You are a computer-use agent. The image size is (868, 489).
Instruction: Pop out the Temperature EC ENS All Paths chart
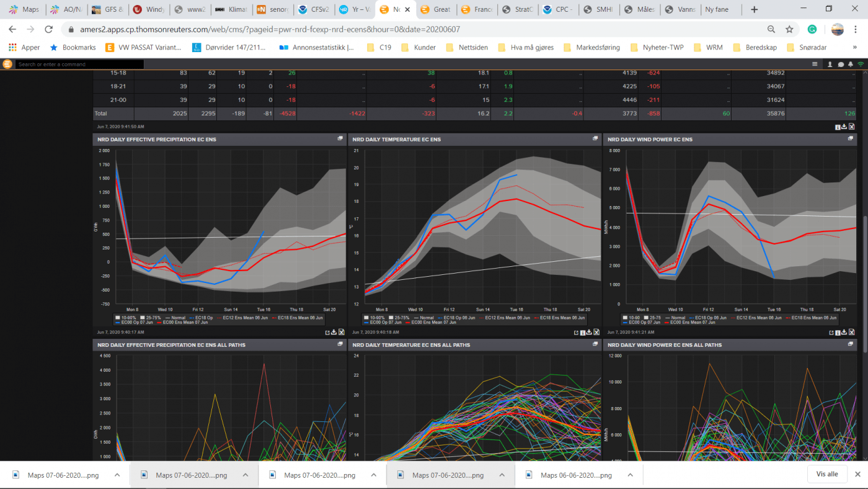point(596,344)
